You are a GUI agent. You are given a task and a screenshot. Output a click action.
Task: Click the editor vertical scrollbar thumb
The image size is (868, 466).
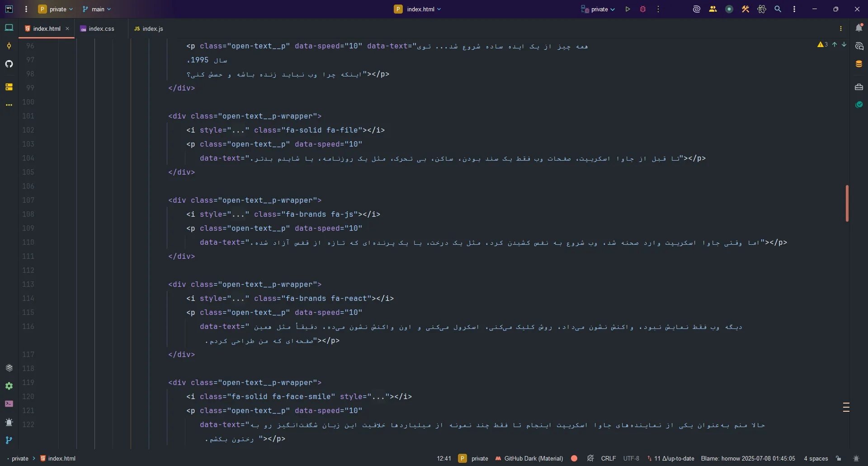[x=847, y=203]
